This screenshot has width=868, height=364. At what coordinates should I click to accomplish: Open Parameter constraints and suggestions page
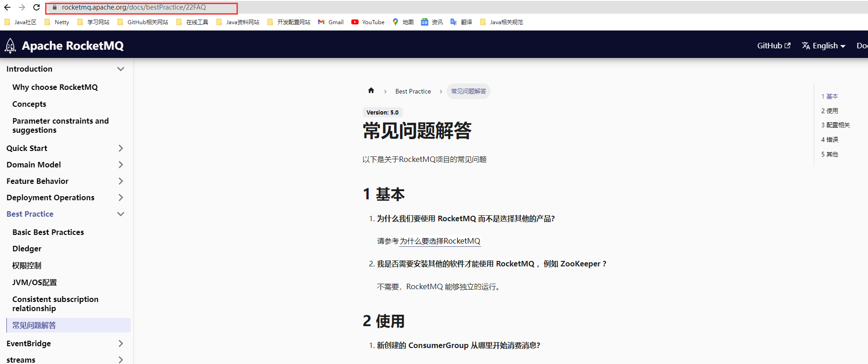(x=61, y=125)
